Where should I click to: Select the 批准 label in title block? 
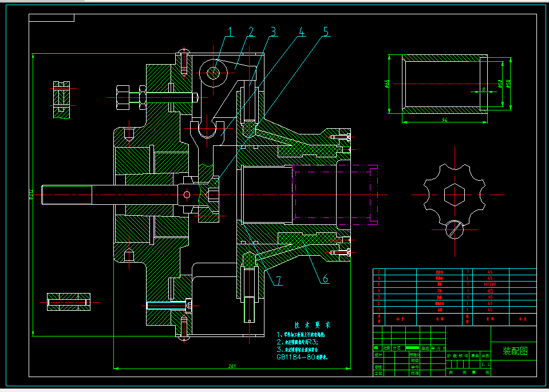415,373
